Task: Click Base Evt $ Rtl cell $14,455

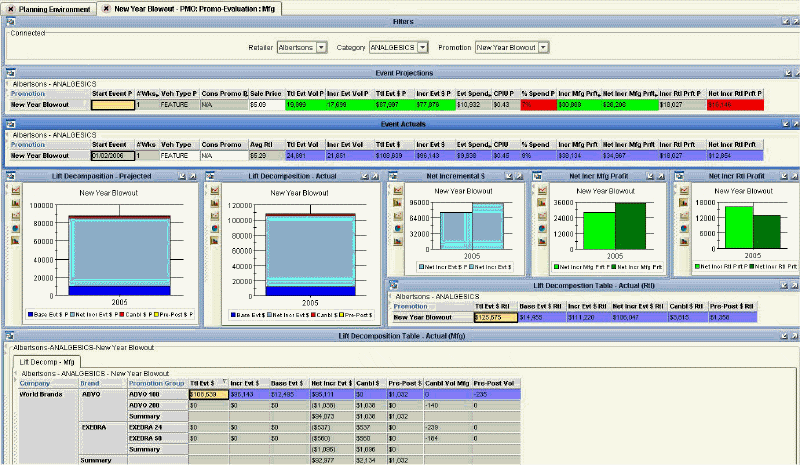Action: click(x=541, y=317)
